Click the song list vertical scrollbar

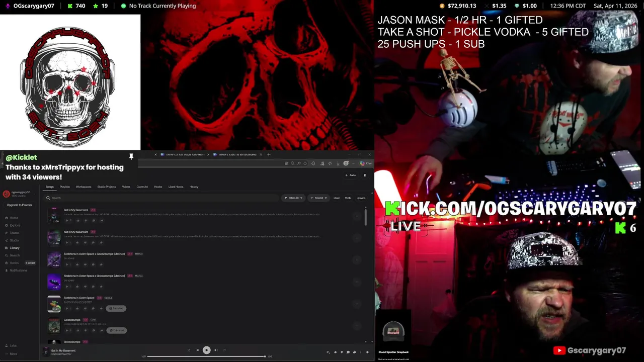pyautogui.click(x=366, y=216)
